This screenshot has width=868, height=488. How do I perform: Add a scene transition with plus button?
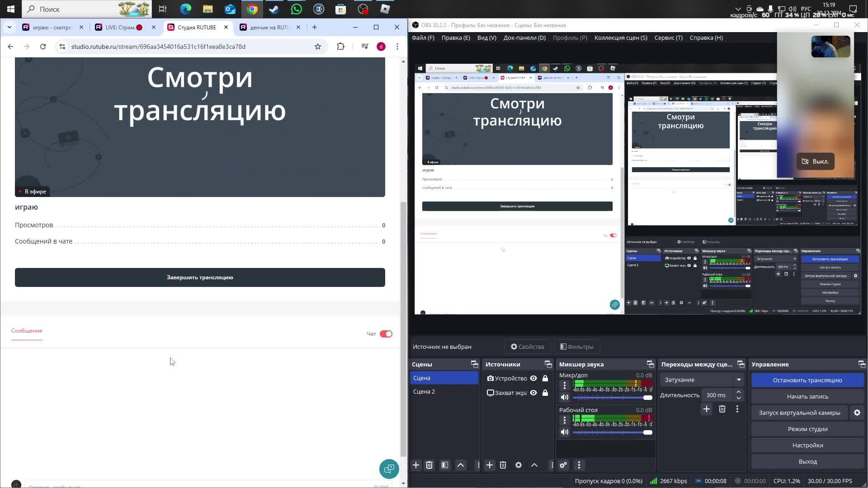click(x=707, y=409)
